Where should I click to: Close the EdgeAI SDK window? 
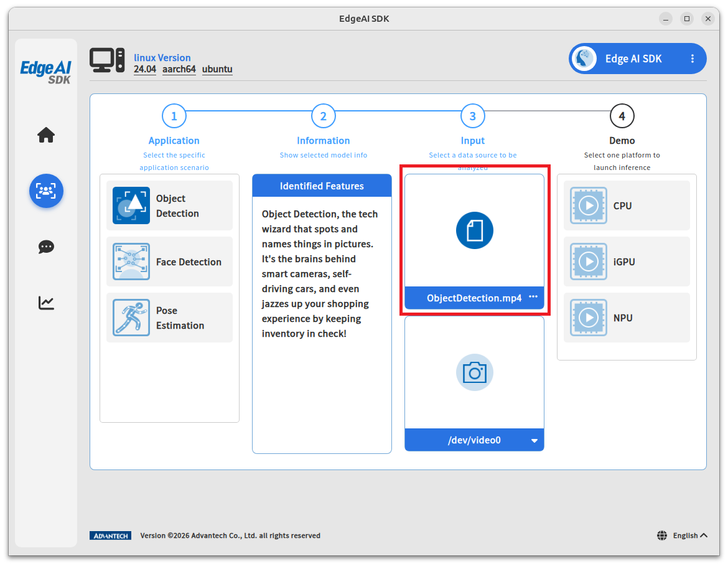tap(707, 19)
